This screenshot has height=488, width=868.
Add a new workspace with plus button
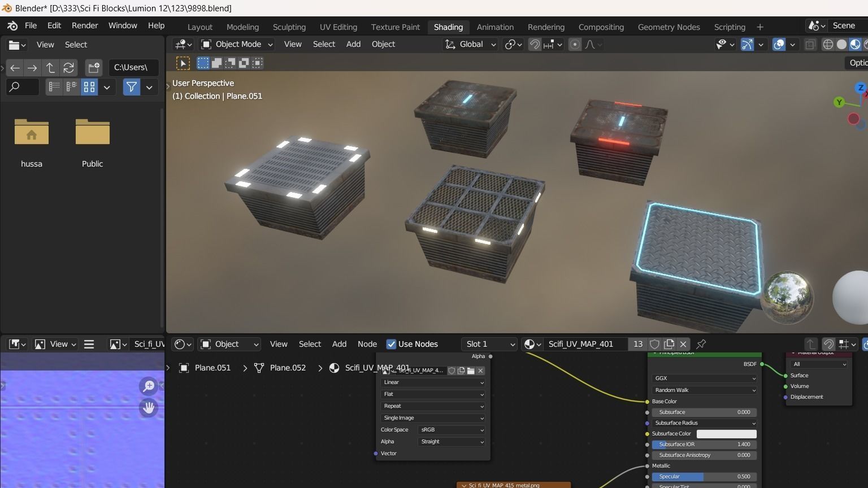tap(759, 27)
